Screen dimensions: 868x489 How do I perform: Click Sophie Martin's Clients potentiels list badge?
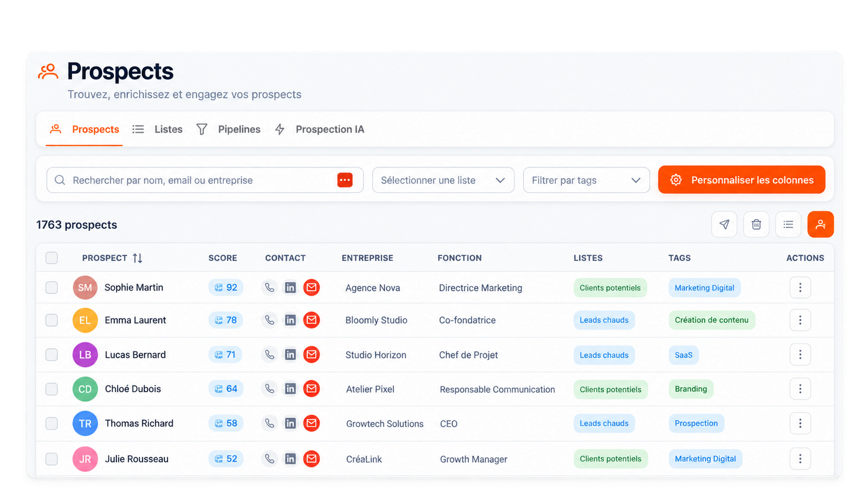coord(610,288)
